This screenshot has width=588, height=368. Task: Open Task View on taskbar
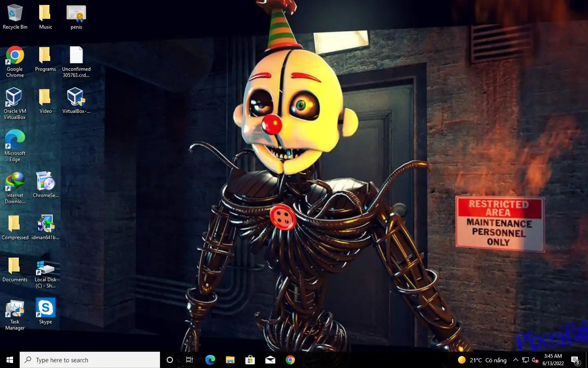point(189,360)
